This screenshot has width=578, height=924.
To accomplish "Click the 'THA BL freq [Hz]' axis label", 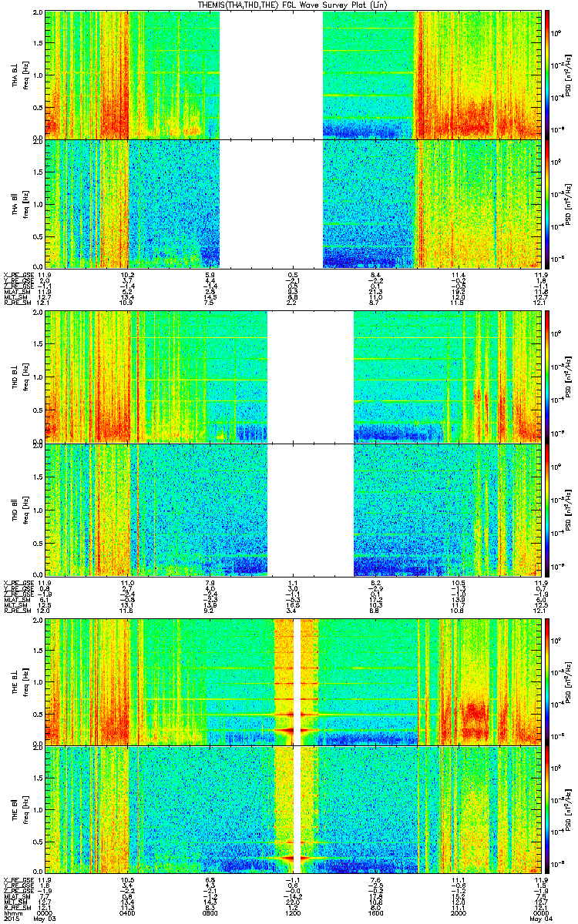I will (19, 74).
